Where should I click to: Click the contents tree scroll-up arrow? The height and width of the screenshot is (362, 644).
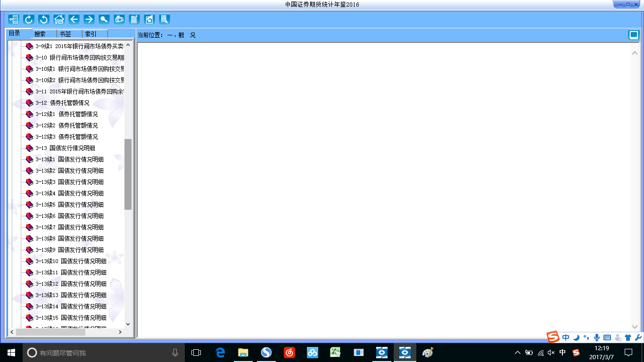pyautogui.click(x=128, y=45)
